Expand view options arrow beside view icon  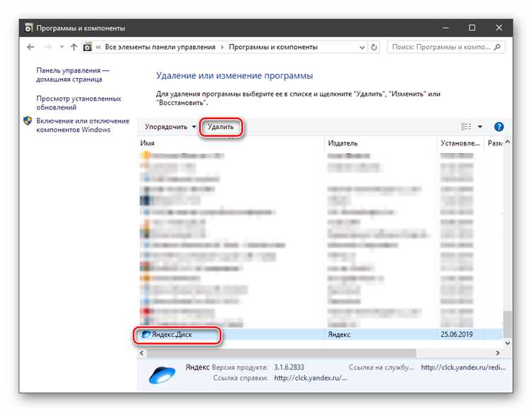(480, 127)
